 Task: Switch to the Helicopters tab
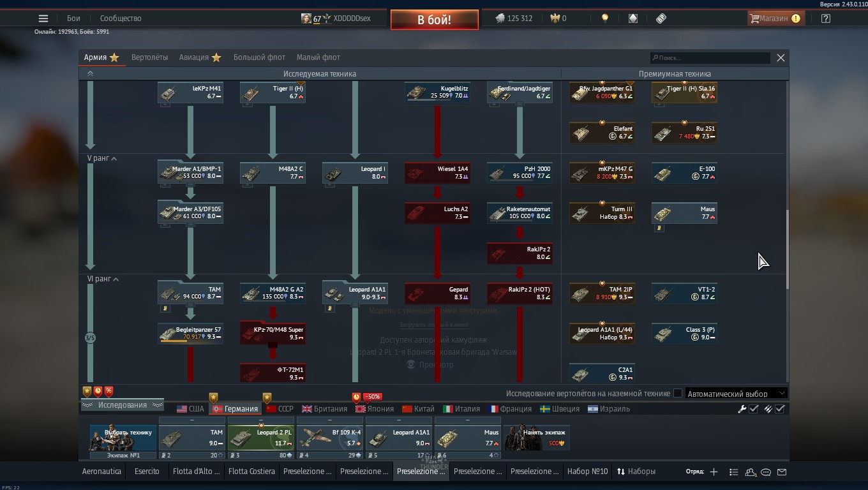pyautogui.click(x=150, y=57)
